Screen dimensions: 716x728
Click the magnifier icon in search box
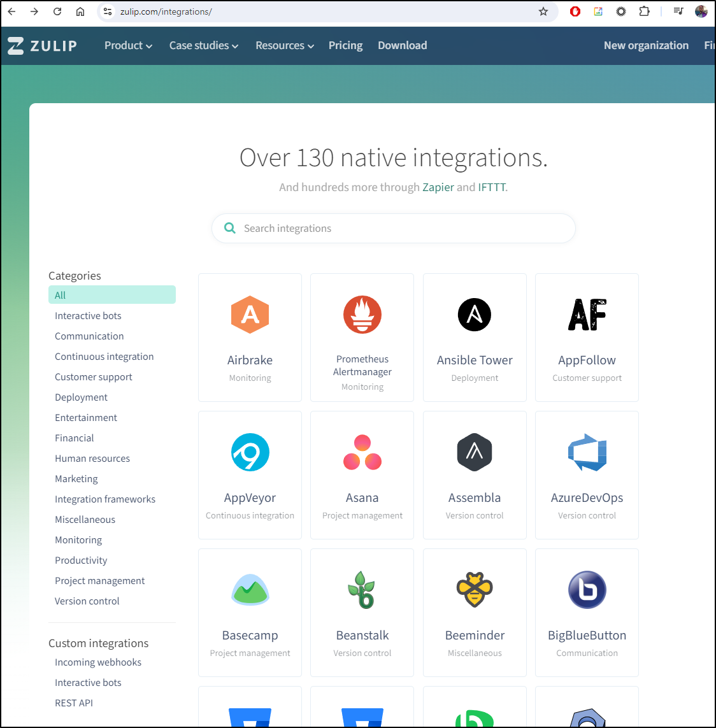point(230,228)
